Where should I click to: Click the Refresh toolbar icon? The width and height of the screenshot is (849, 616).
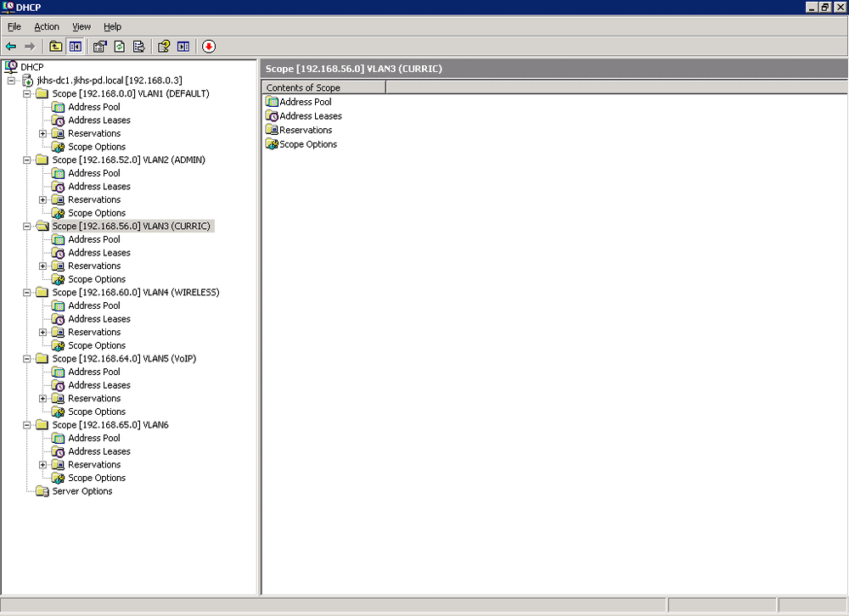(120, 47)
